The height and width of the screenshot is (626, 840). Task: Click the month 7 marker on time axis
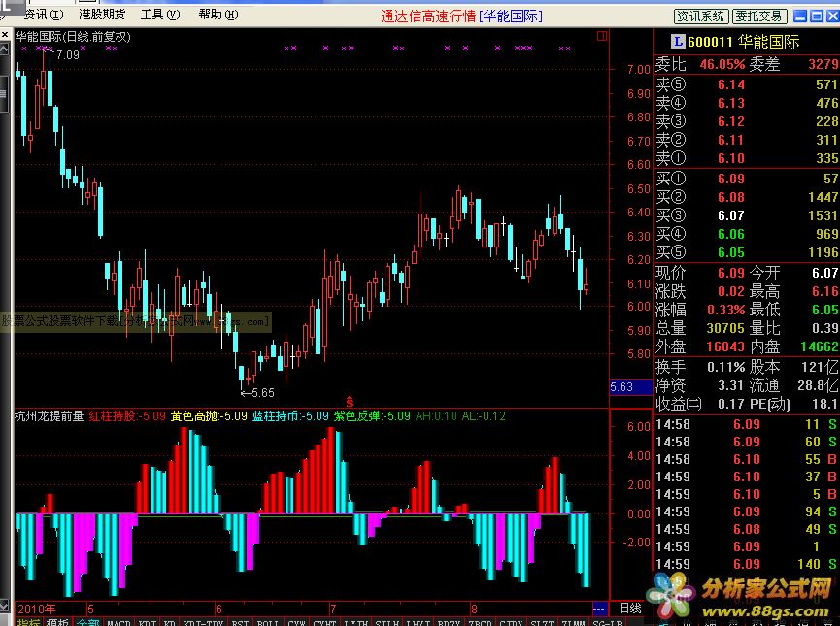pyautogui.click(x=333, y=609)
